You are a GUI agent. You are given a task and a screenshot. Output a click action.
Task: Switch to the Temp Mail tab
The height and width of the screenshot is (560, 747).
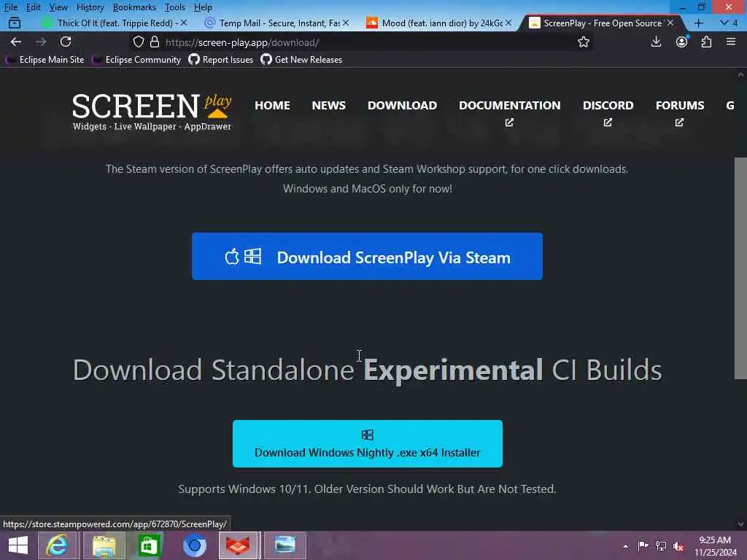[x=276, y=23]
